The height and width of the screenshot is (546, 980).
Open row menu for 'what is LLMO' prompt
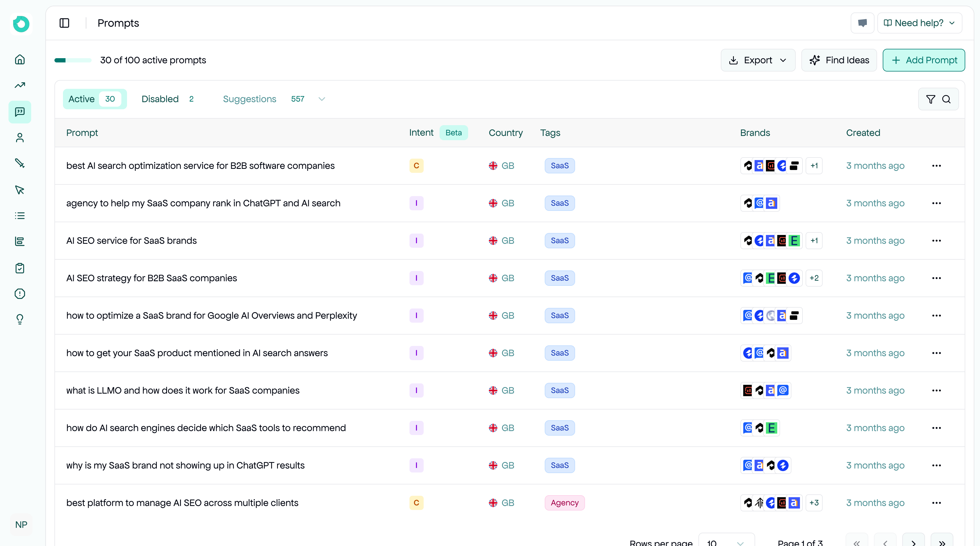click(937, 391)
